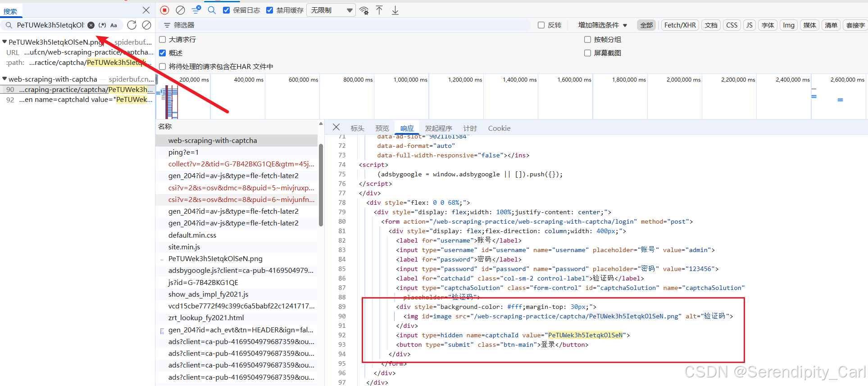Toggle match case Aa option
This screenshot has height=386, width=868.
[114, 25]
